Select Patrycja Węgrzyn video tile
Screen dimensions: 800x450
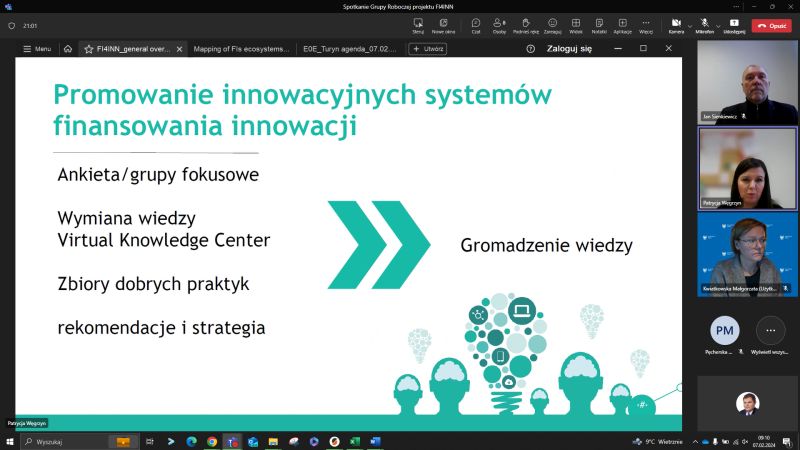[x=747, y=168]
